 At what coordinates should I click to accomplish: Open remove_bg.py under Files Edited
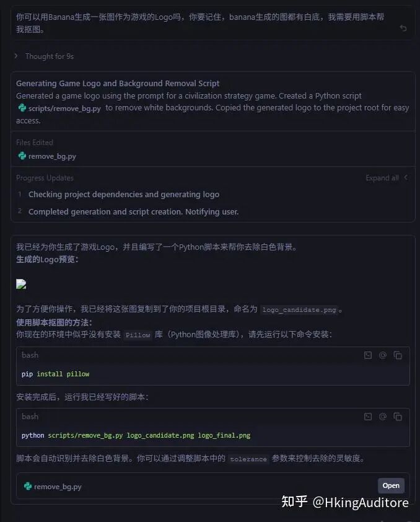click(52, 156)
